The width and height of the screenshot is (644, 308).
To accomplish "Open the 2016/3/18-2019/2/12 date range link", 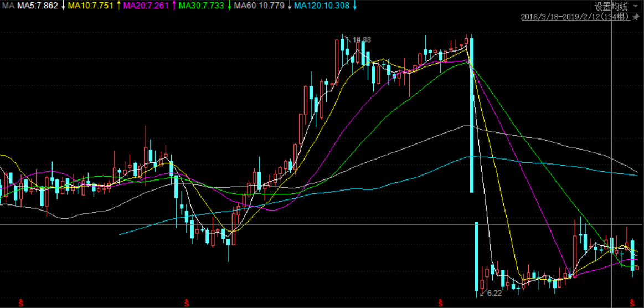I will (575, 17).
